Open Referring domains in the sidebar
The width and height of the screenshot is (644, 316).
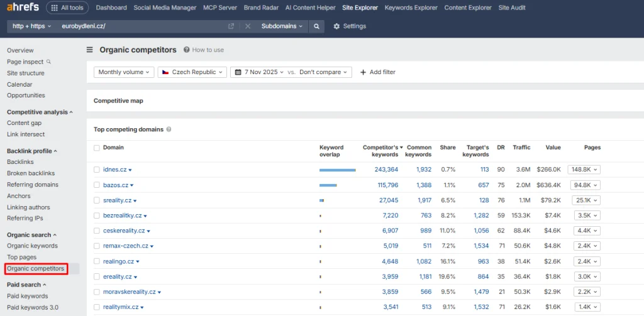point(33,185)
